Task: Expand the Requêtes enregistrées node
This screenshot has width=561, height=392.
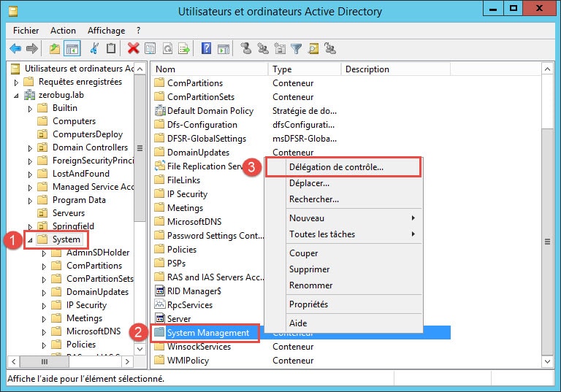Action: click(16, 82)
